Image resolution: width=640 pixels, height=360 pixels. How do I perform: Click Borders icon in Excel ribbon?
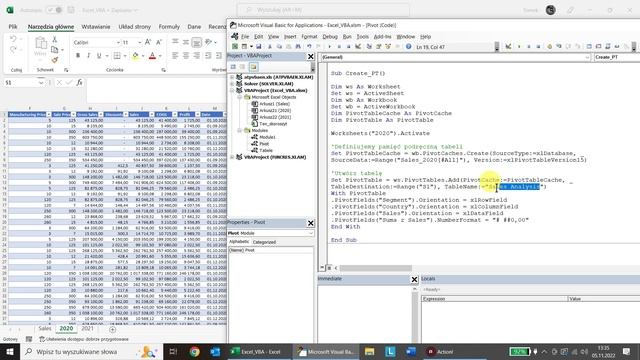click(x=117, y=56)
